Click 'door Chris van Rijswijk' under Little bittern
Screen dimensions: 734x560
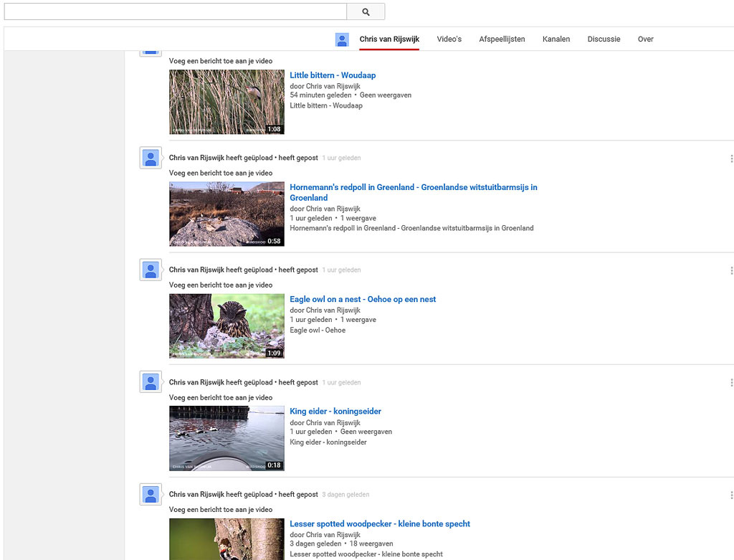point(325,86)
